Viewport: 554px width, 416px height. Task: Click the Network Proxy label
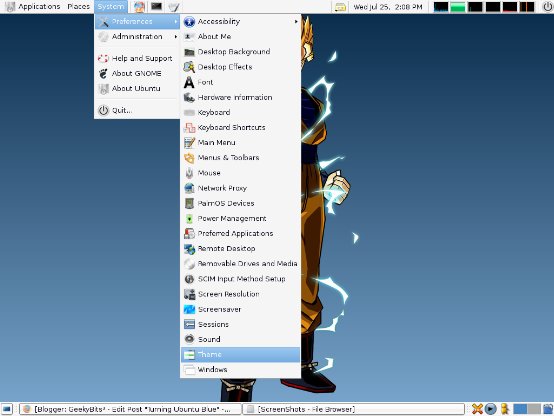222,188
